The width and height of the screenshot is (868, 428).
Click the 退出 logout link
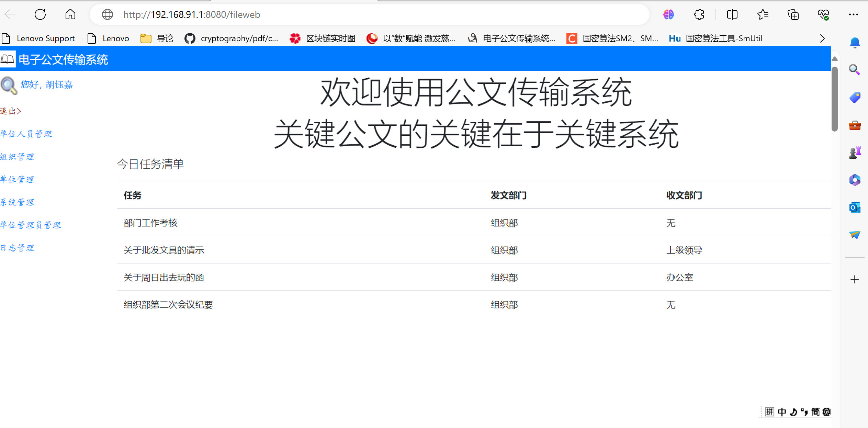point(11,111)
